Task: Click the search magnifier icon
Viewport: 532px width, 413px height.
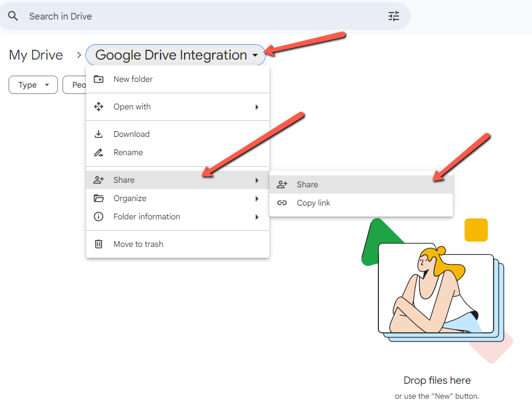Action: (x=13, y=16)
